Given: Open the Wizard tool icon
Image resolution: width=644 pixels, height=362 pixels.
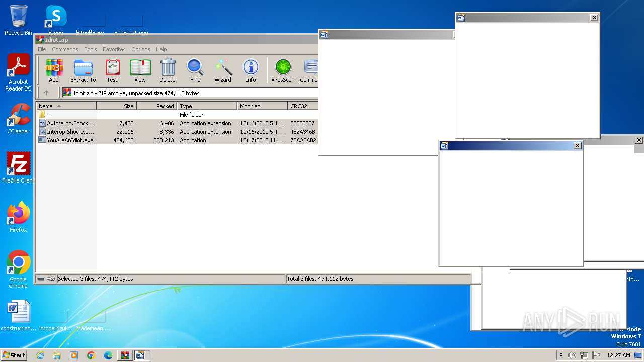Looking at the screenshot, I should click(223, 70).
